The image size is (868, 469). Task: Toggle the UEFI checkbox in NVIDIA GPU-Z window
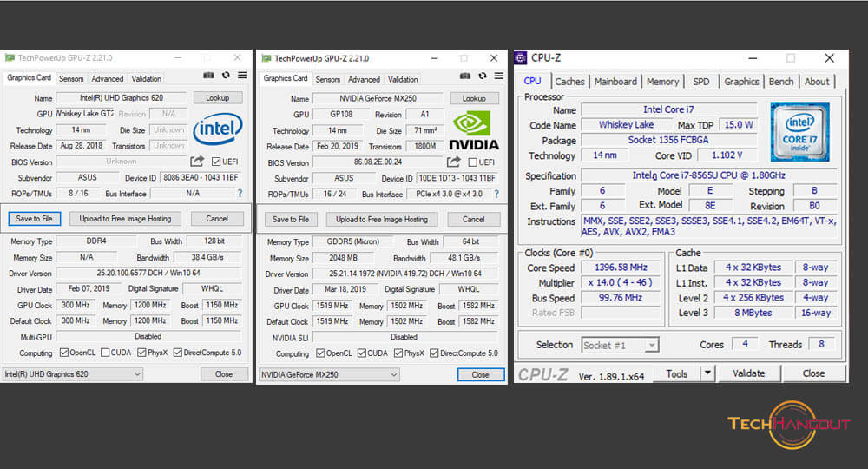tap(473, 162)
